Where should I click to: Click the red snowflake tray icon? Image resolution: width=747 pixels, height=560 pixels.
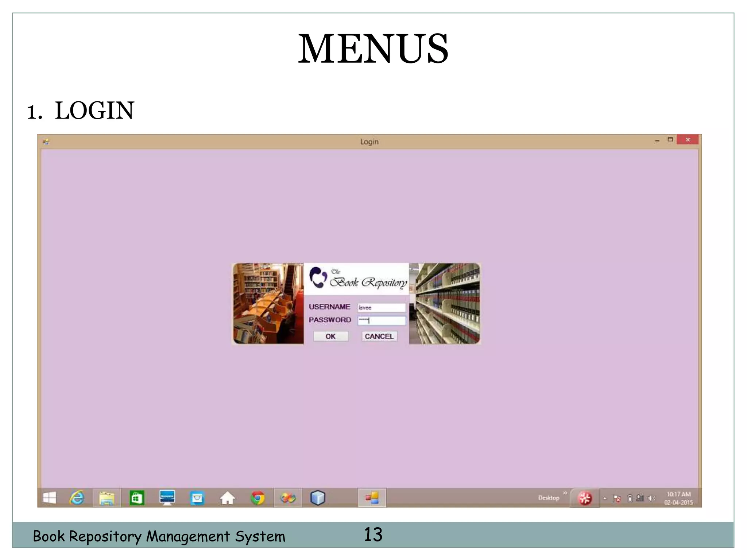tap(585, 498)
